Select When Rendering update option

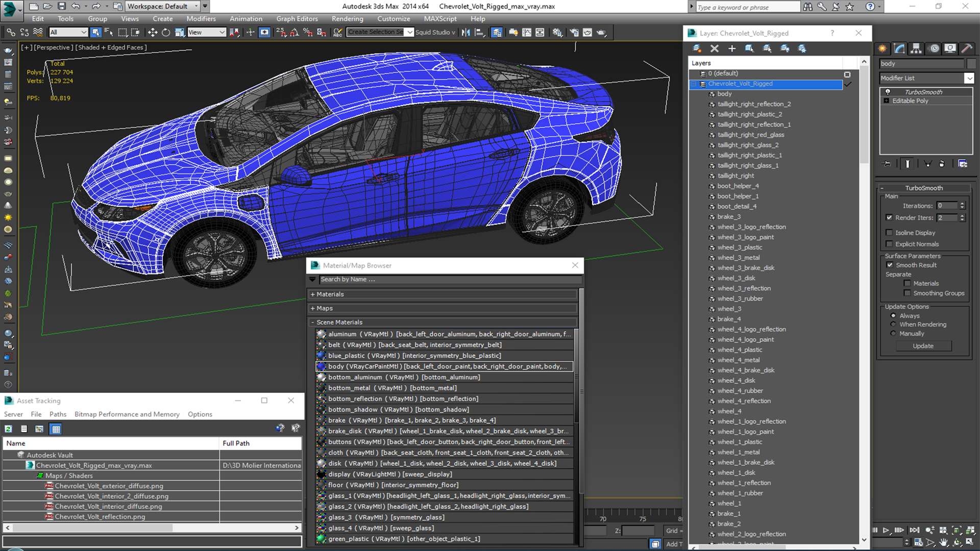click(893, 324)
